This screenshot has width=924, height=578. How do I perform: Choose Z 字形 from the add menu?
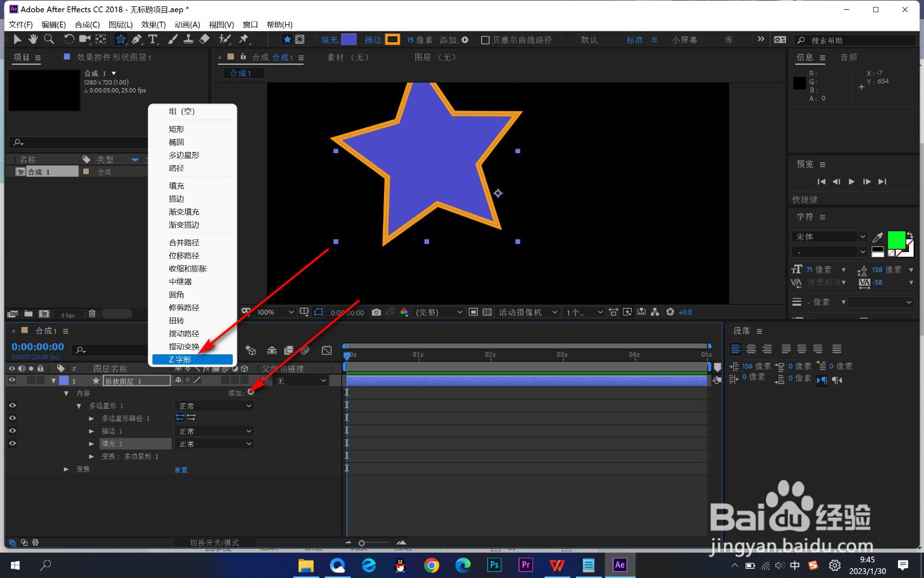[x=192, y=360]
